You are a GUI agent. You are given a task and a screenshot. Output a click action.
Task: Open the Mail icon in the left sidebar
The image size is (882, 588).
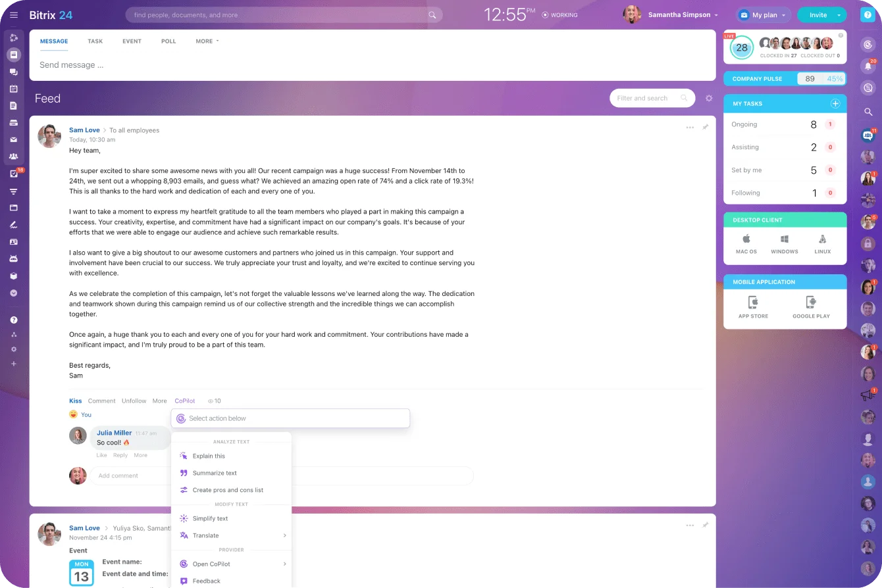(13, 139)
